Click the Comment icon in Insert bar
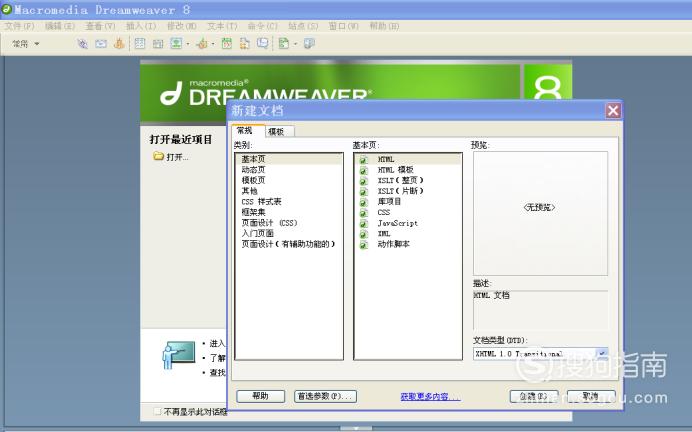 pyautogui.click(x=263, y=43)
